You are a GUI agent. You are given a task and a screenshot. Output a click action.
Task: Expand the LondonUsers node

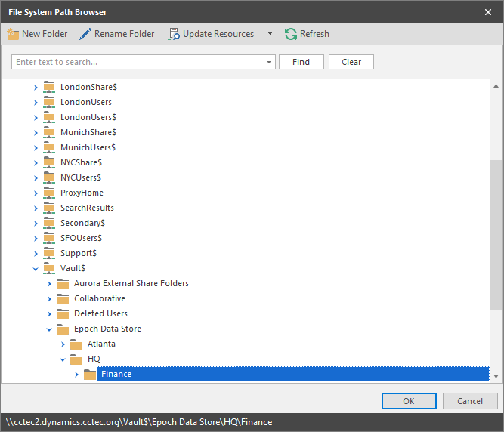36,103
